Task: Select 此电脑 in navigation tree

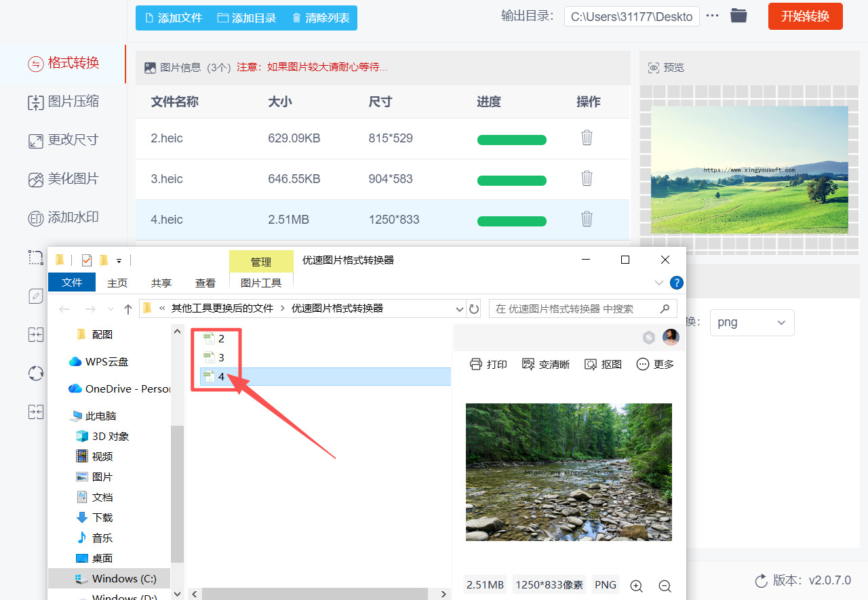Action: point(94,416)
